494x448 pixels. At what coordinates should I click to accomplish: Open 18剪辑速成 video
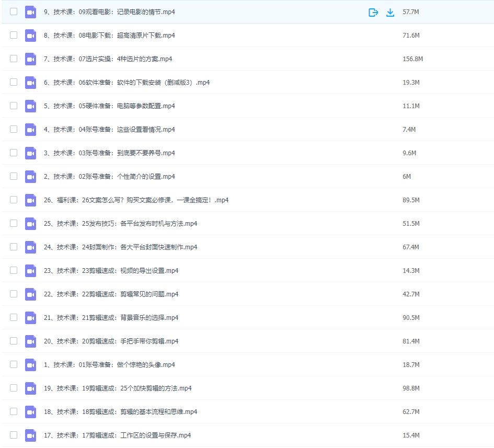[x=120, y=411]
